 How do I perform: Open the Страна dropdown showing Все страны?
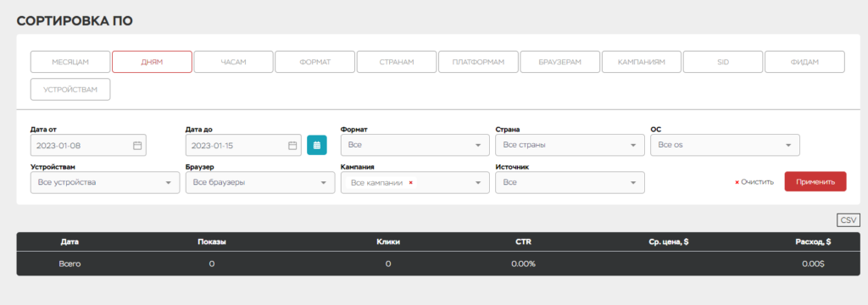[570, 145]
